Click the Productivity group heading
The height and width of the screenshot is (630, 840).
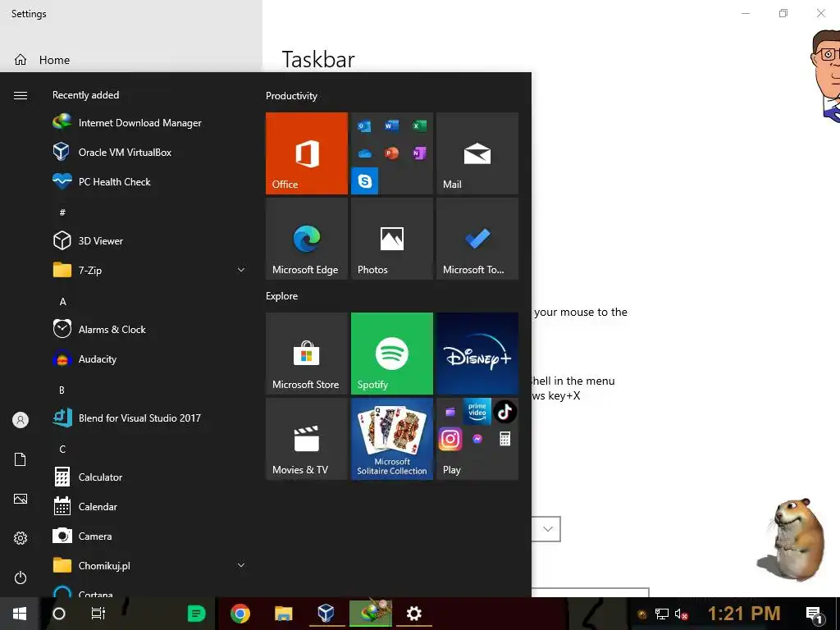pos(291,96)
